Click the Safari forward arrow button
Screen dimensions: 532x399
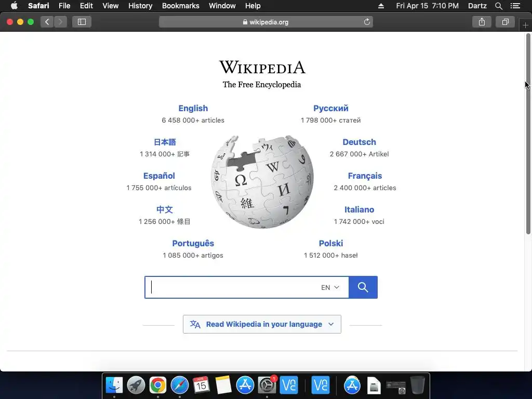(x=60, y=22)
